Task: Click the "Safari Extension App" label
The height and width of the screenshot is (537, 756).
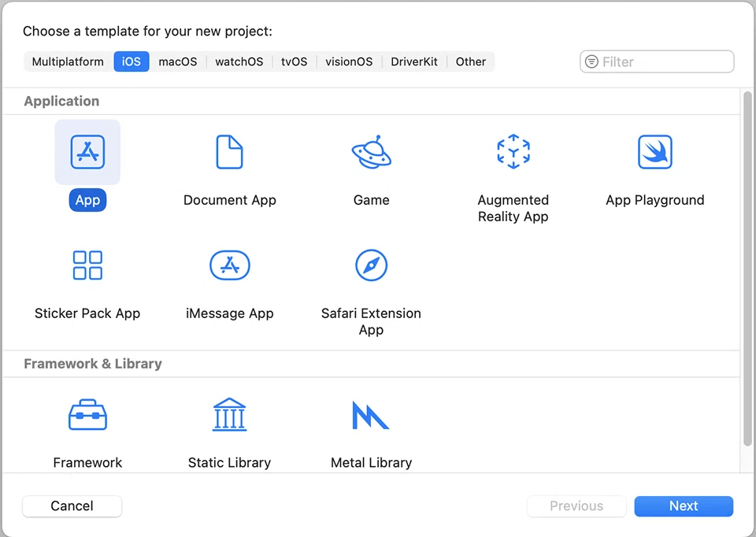Action: pyautogui.click(x=371, y=321)
